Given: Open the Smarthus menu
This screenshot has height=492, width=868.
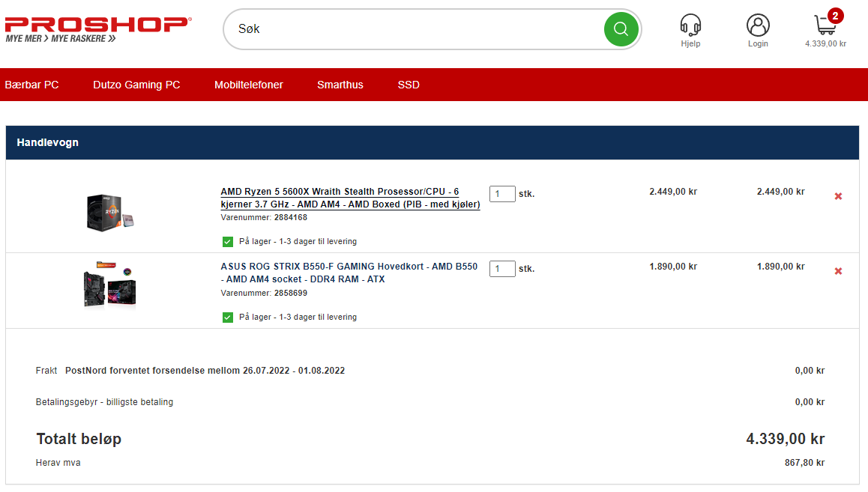Looking at the screenshot, I should pos(340,85).
